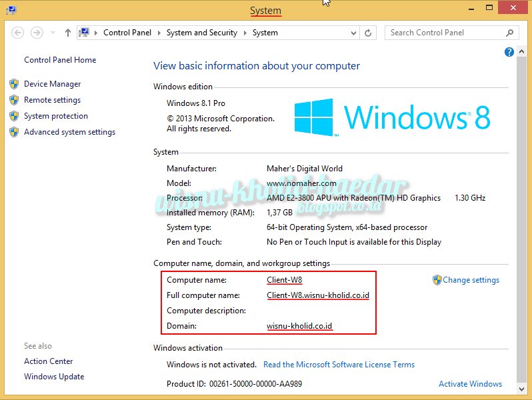Screen dimensions: 532x400
Task: Click Maher's Digital World manufacturer value
Action: pos(305,169)
